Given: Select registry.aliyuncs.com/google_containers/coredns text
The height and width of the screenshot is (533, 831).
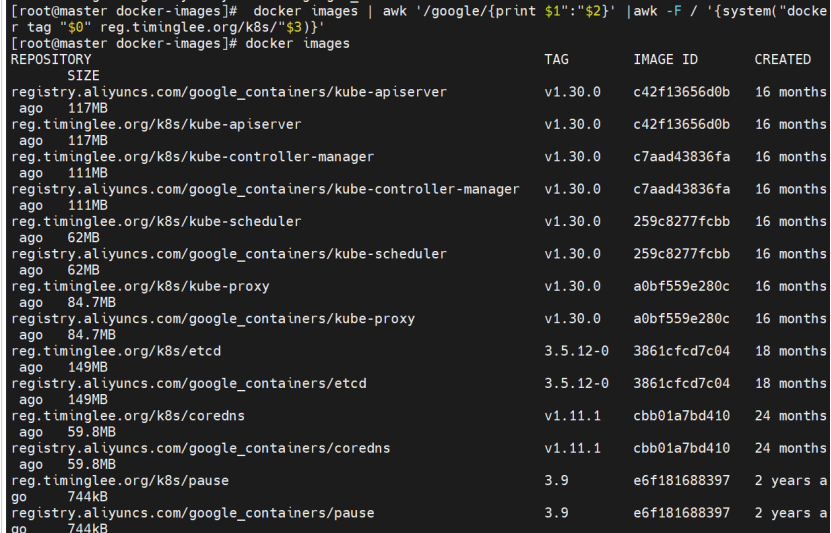Looking at the screenshot, I should (x=200, y=448).
